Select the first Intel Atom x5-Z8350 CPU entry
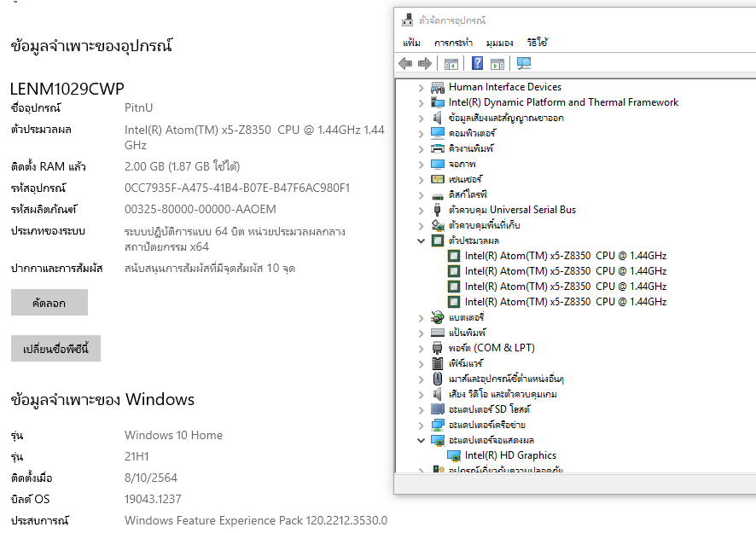This screenshot has width=756, height=533. (565, 256)
